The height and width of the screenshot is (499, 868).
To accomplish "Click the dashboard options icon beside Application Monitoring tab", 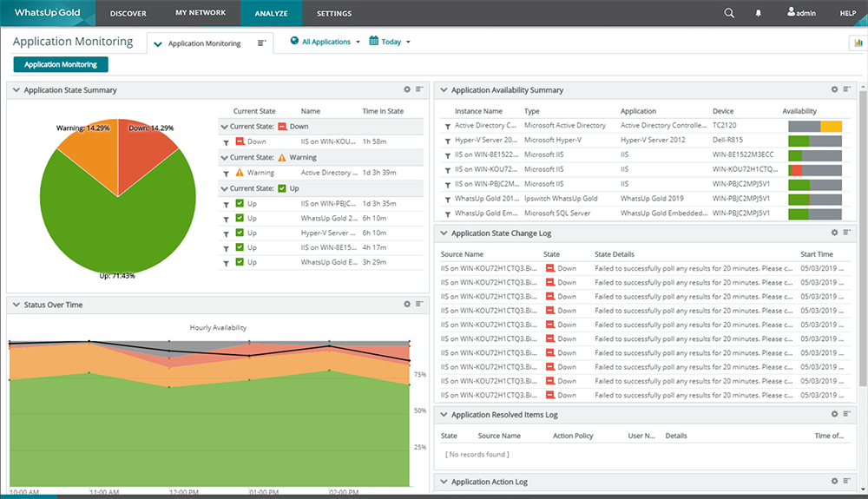I will point(262,43).
